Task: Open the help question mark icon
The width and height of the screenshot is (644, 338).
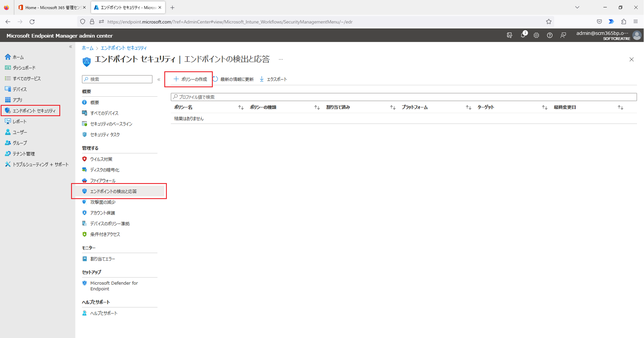Action: coord(549,36)
